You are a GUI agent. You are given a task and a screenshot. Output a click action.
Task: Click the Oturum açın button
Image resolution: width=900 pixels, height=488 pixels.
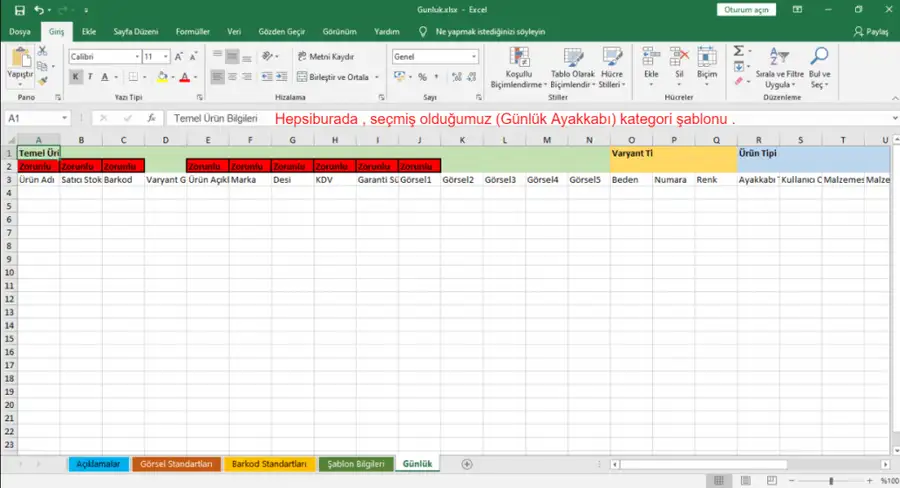[746, 10]
